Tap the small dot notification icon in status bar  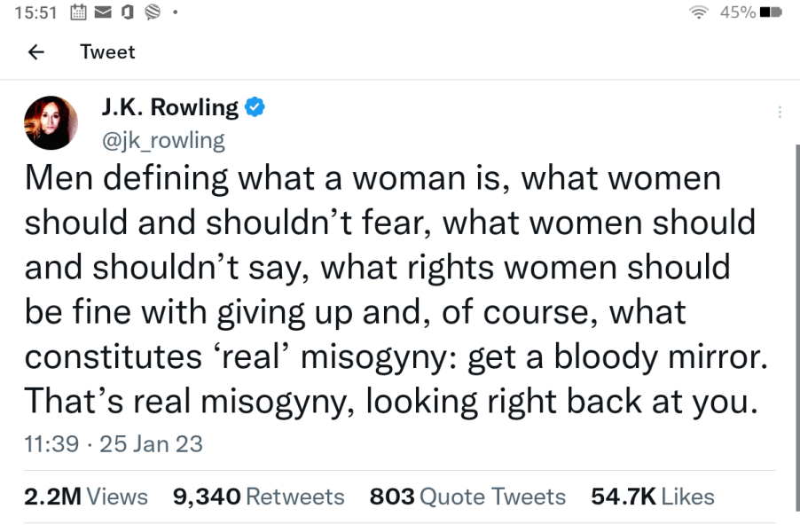(173, 13)
